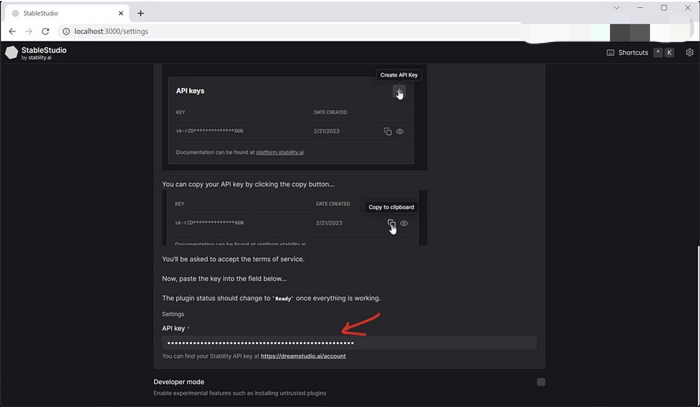This screenshot has height=407, width=700.
Task: Open a new browser tab
Action: click(141, 13)
